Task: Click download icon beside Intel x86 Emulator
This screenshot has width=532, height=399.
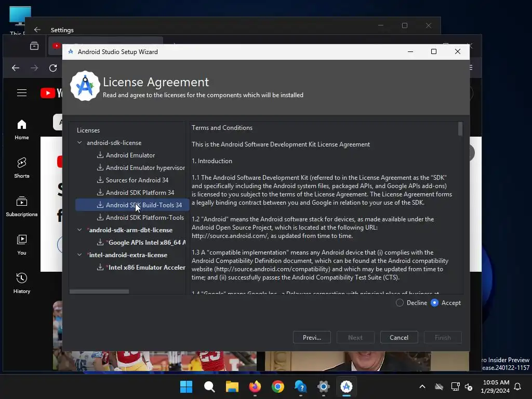Action: click(x=100, y=267)
